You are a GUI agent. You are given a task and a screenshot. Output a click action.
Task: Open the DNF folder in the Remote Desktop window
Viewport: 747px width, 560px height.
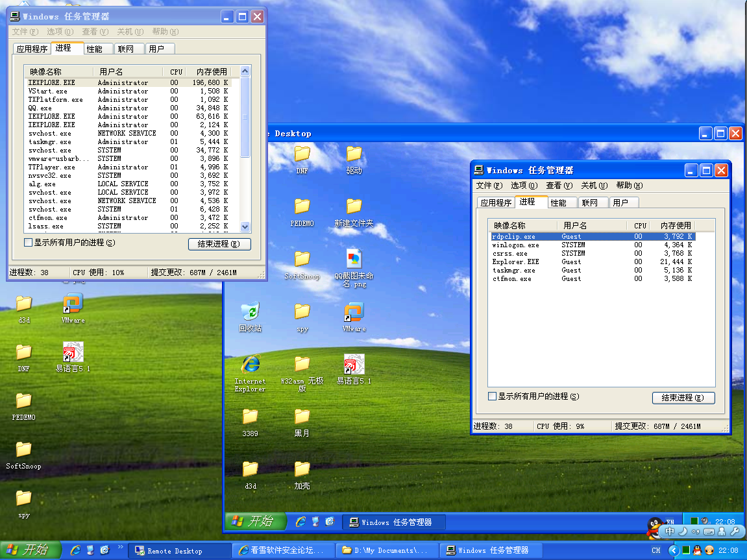[x=302, y=159]
